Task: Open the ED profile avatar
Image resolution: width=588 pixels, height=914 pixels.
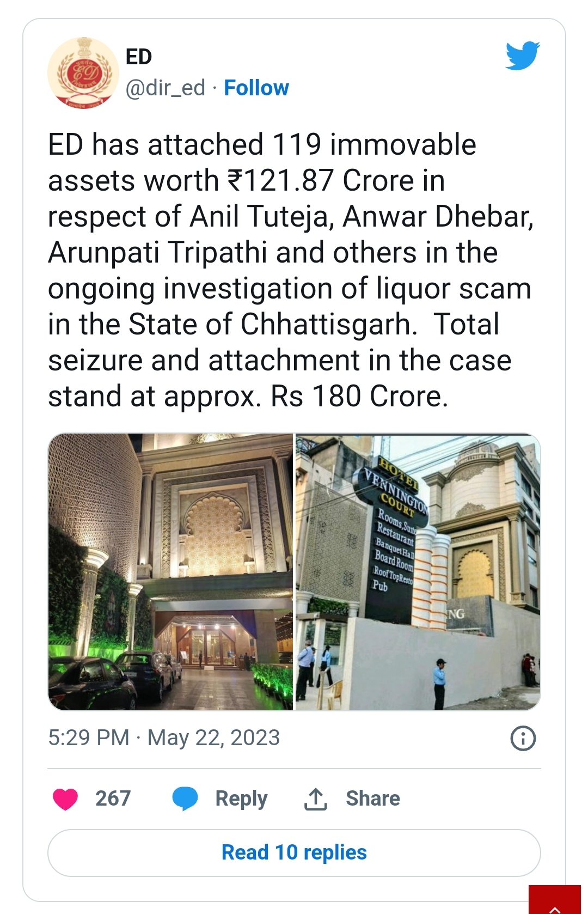Action: point(83,72)
